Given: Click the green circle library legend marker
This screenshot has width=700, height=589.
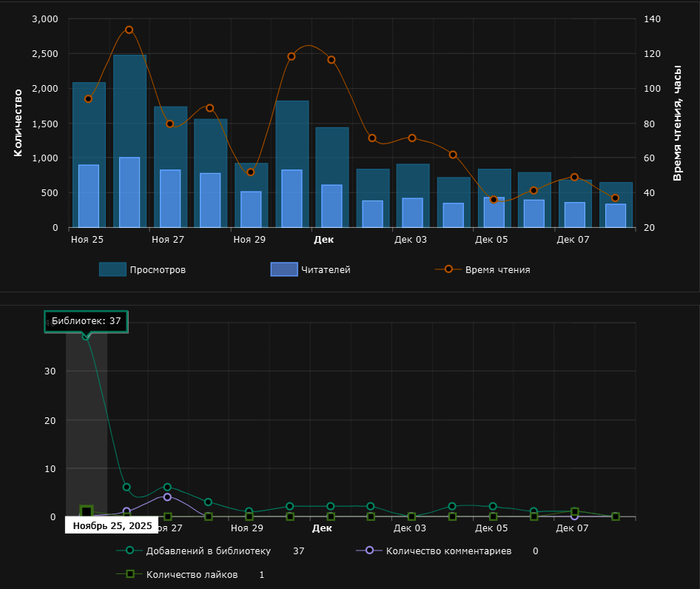Looking at the screenshot, I should (129, 550).
